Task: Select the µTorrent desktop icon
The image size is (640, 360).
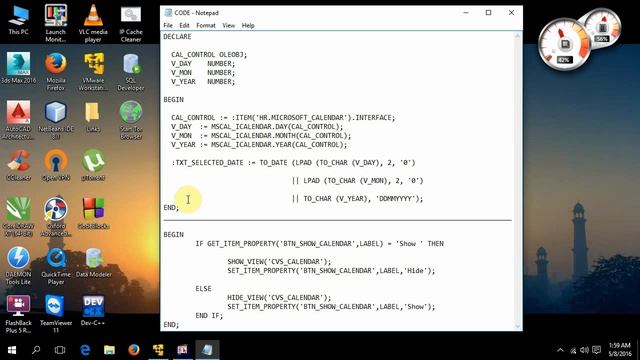Action: click(x=93, y=165)
